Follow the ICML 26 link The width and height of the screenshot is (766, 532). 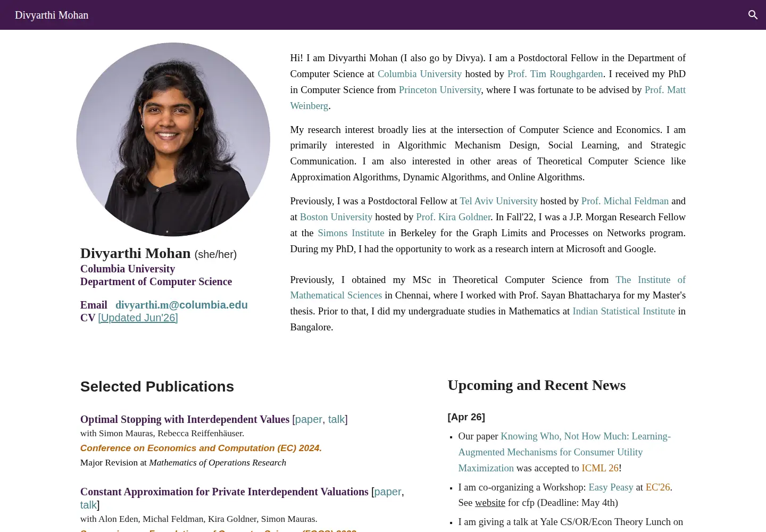tap(600, 468)
